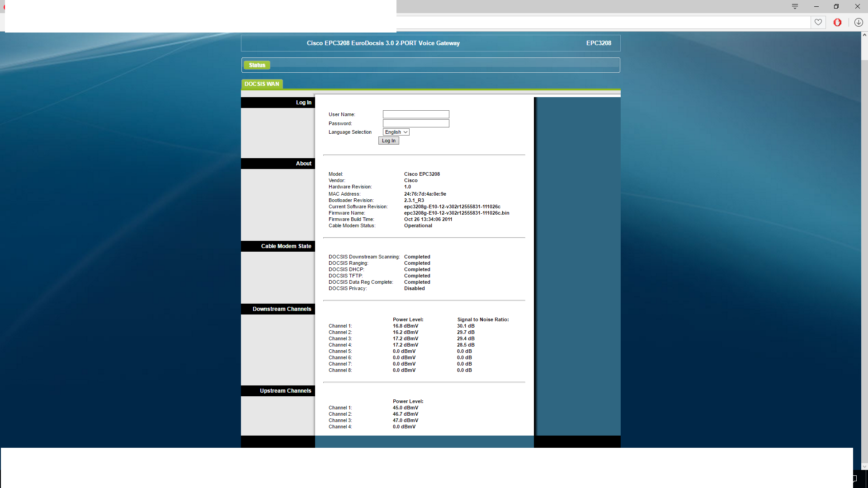The height and width of the screenshot is (488, 868).
Task: Click the scrollbar down arrow
Action: coord(864,467)
